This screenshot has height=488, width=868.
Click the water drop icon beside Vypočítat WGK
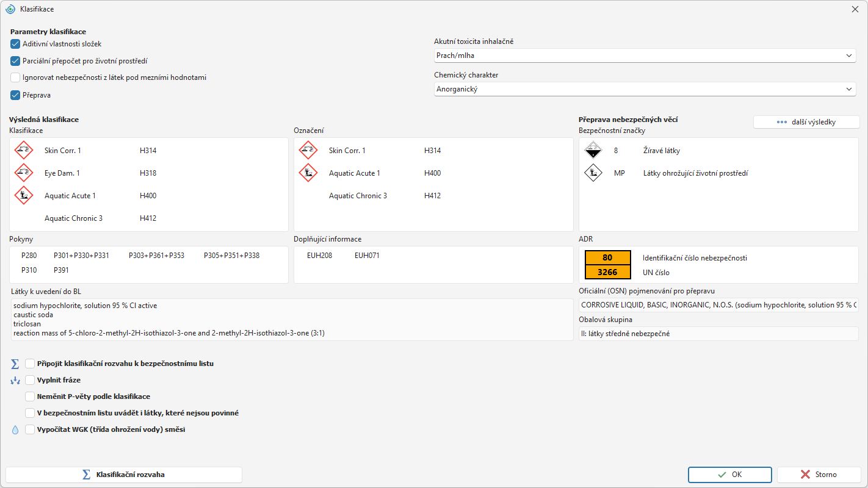click(15, 429)
